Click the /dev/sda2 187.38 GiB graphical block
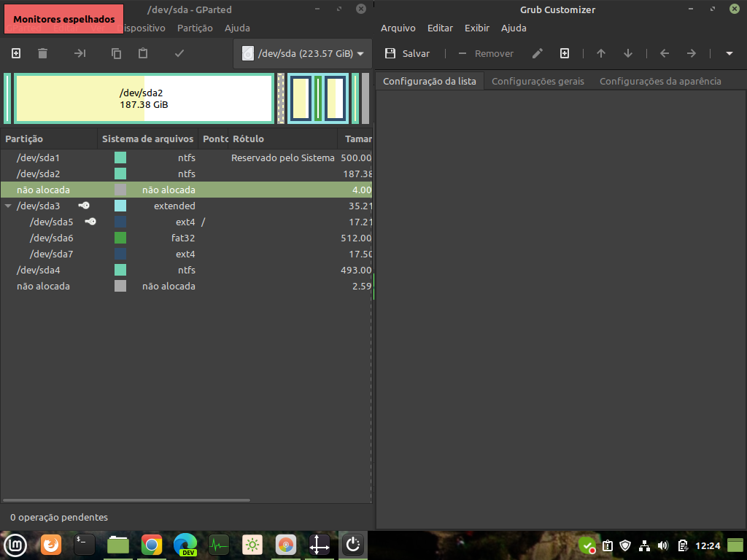Image resolution: width=747 pixels, height=560 pixels. [x=144, y=98]
